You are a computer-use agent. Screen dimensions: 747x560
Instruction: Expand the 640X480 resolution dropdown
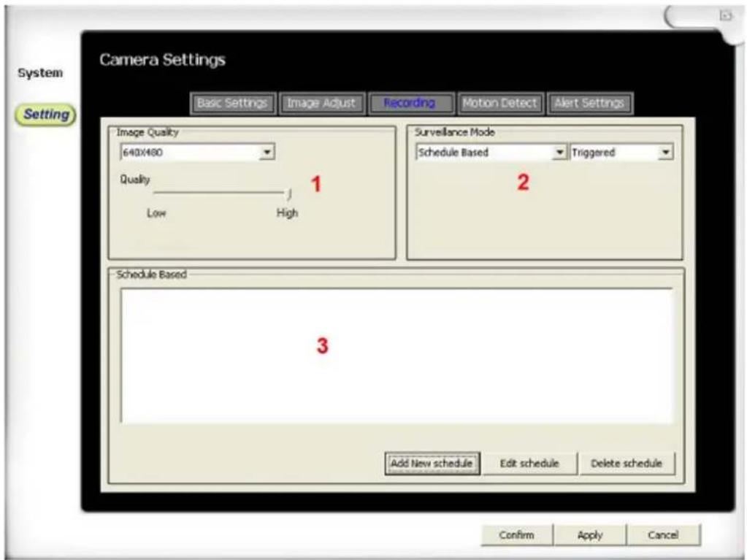pos(267,153)
